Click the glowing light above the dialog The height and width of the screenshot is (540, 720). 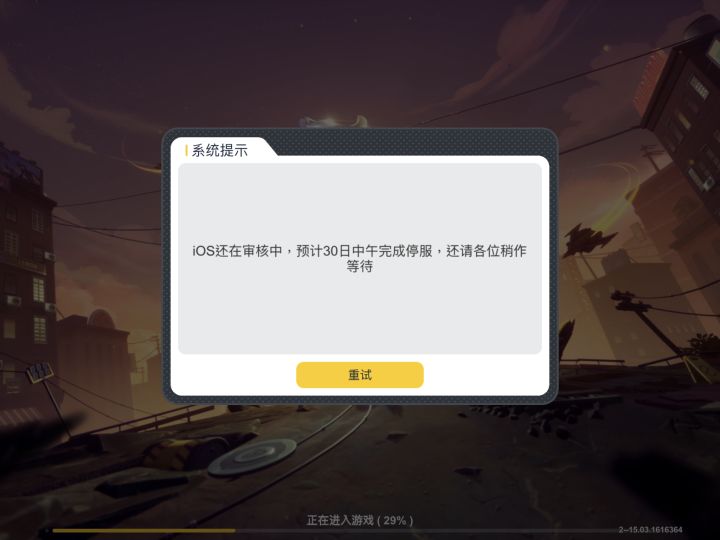click(x=334, y=121)
